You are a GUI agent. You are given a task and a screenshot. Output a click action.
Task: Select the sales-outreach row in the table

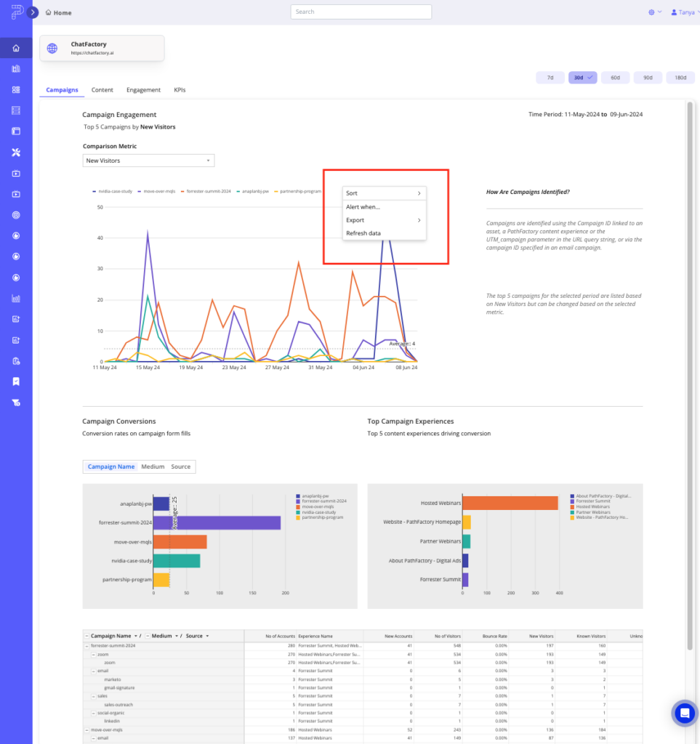click(x=363, y=705)
